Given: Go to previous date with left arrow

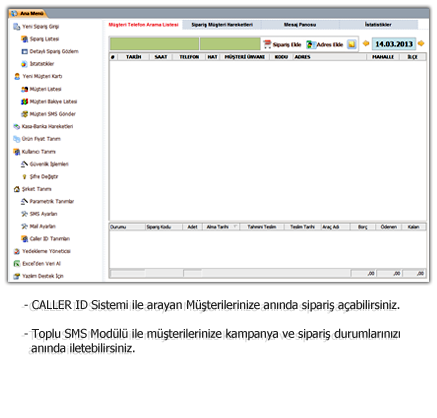Looking at the screenshot, I should [x=366, y=43].
